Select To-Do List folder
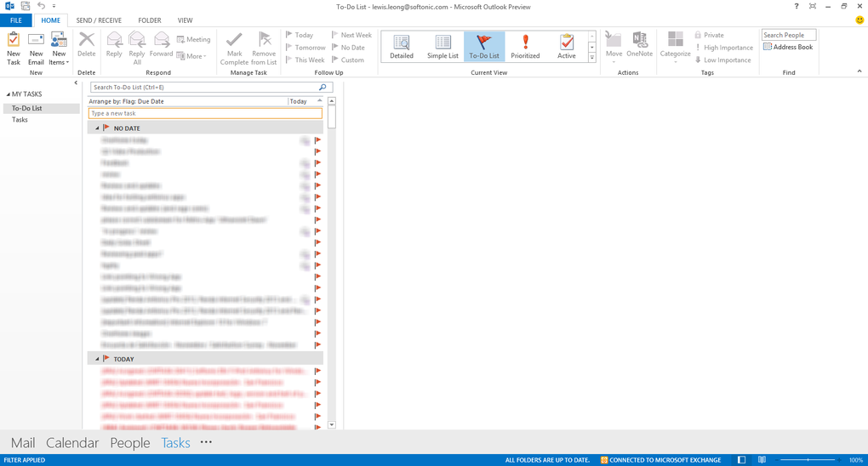Viewport: 868px width, 466px height. click(x=42, y=109)
